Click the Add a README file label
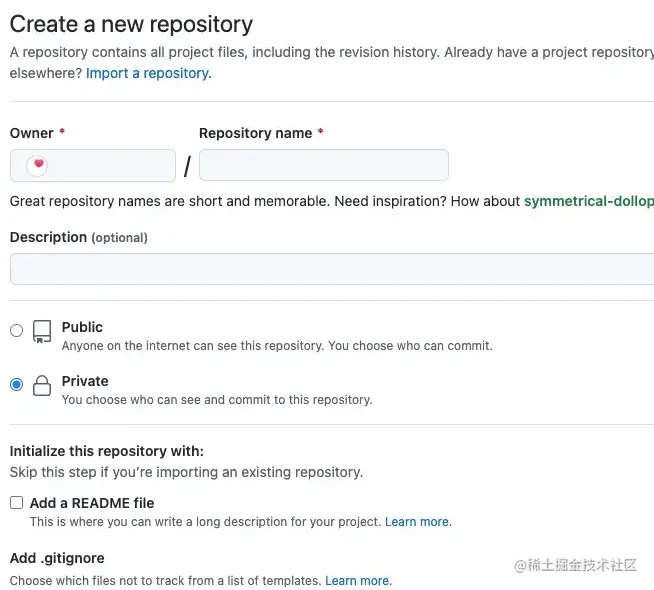Image resolution: width=654 pixels, height=590 pixels. click(92, 503)
